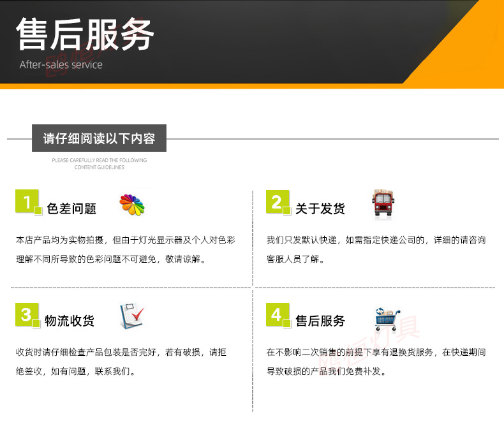Click the shopping cart icon

coord(387,318)
